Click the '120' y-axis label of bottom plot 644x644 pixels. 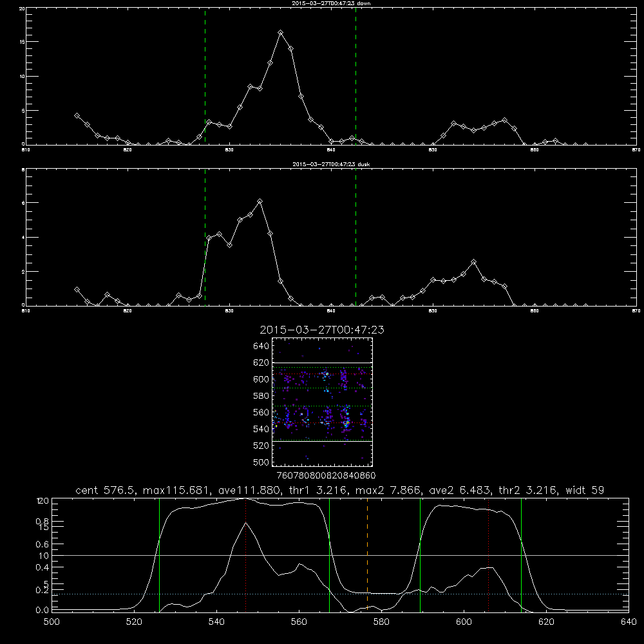tap(43, 501)
